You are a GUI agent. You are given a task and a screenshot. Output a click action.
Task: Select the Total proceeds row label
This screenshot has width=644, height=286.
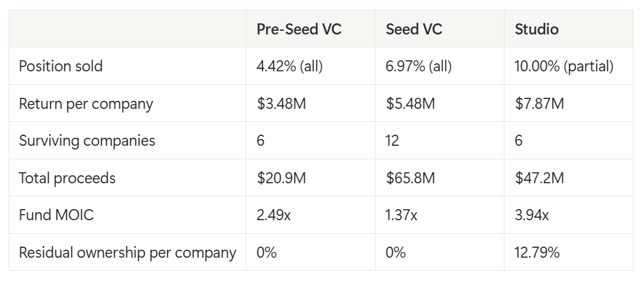[68, 178]
